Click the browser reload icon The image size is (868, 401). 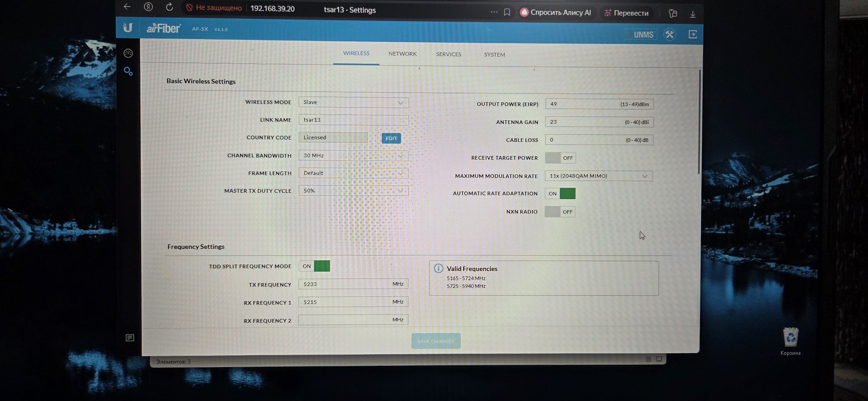click(x=169, y=7)
